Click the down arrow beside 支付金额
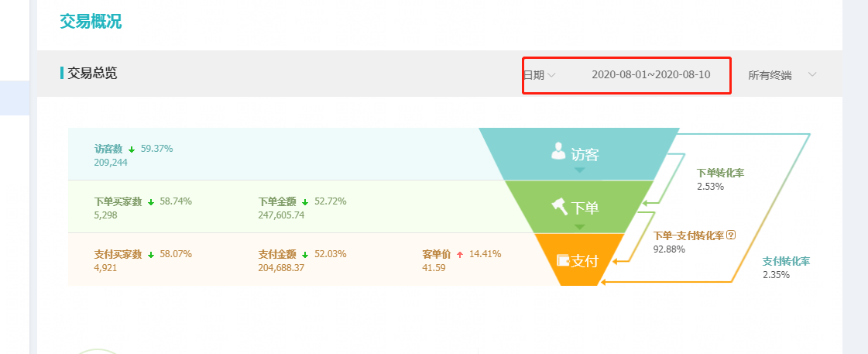The image size is (868, 354). click(305, 255)
